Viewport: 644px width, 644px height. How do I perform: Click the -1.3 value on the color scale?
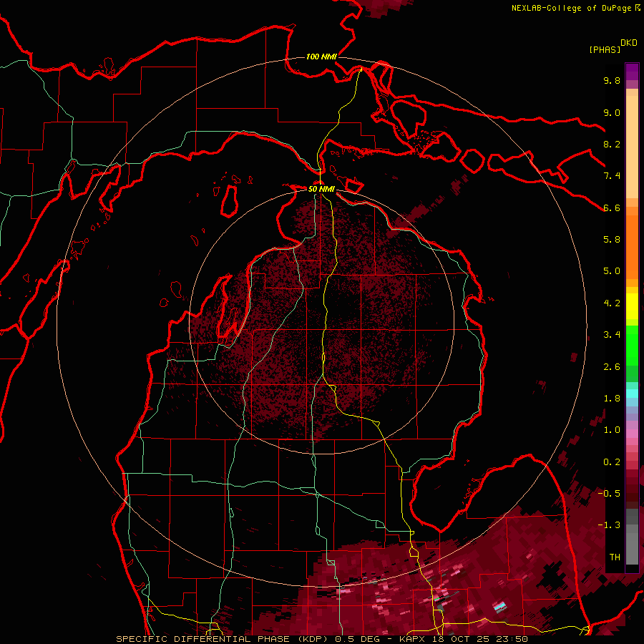(609, 525)
